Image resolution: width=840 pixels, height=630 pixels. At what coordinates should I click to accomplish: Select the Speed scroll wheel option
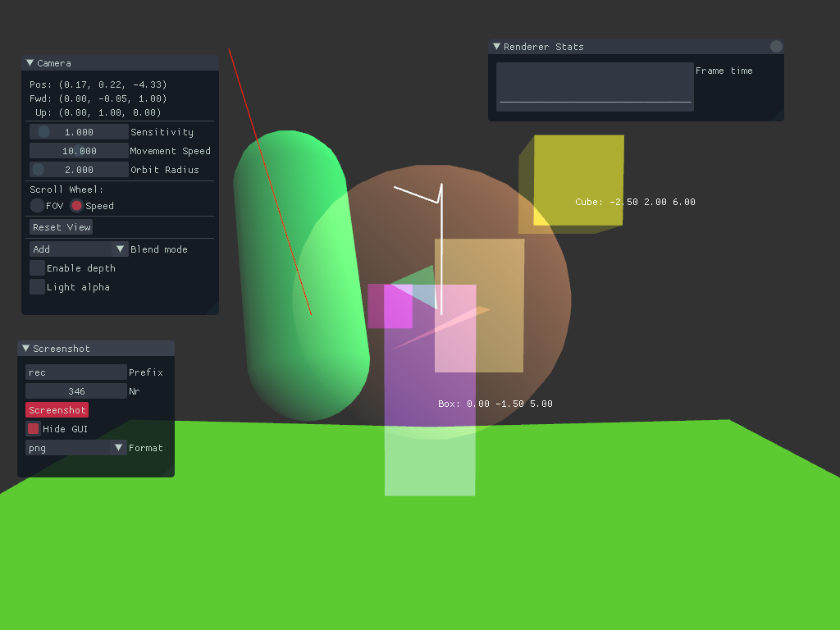76,206
